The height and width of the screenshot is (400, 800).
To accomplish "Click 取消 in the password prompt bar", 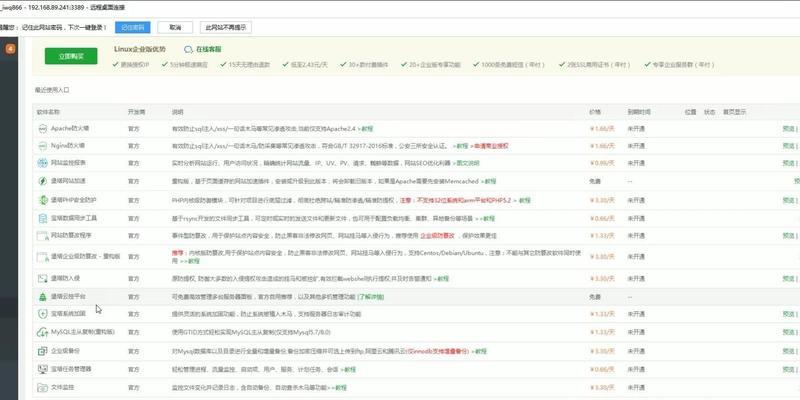I will 175,28.
